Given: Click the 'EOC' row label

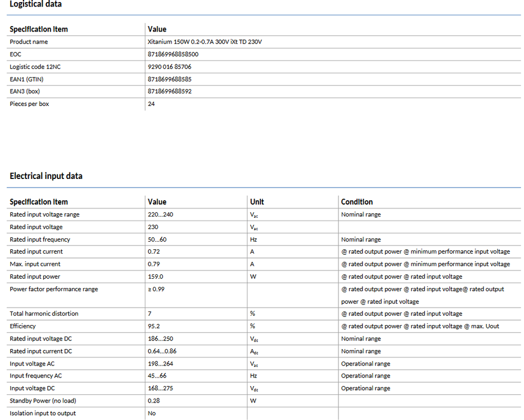Looking at the screenshot, I should tap(15, 54).
